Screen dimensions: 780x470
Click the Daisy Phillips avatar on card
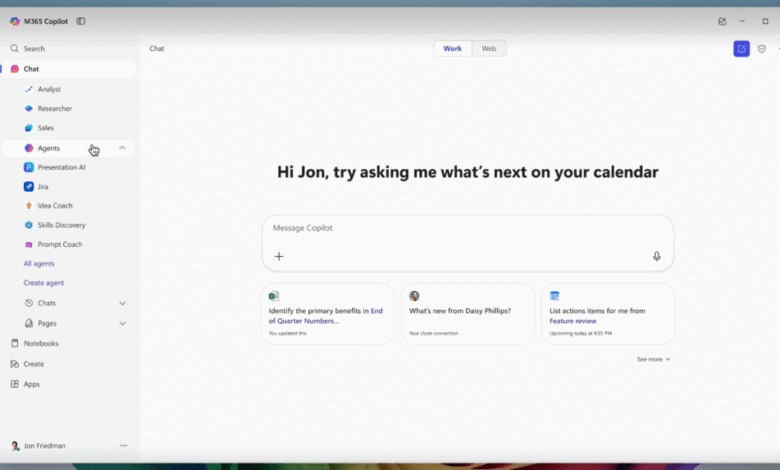414,296
